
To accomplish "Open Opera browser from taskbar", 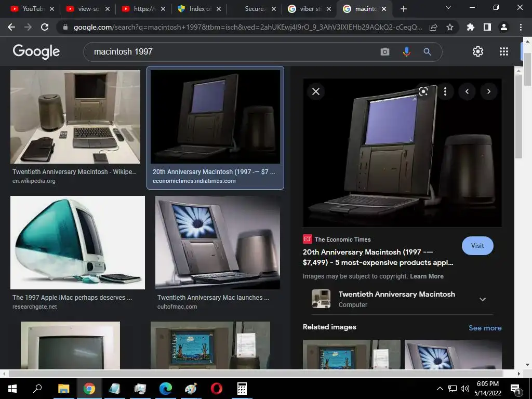I will [x=217, y=389].
